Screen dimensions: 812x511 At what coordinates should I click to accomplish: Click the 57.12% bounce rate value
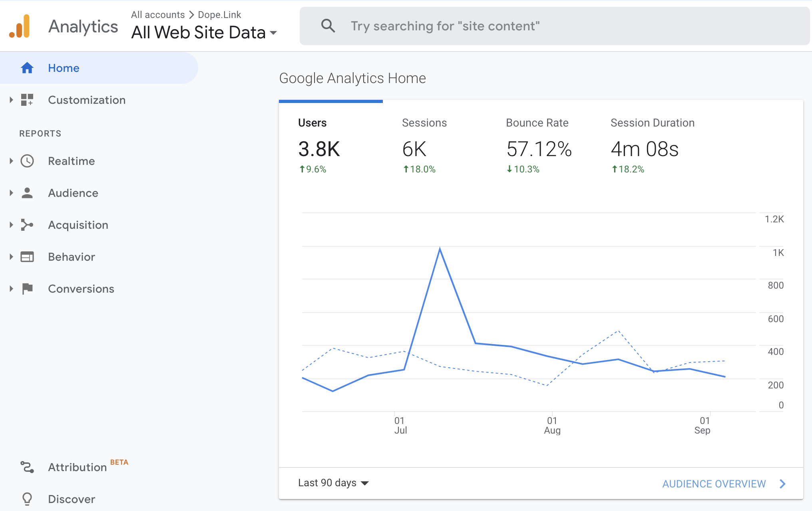pos(539,149)
